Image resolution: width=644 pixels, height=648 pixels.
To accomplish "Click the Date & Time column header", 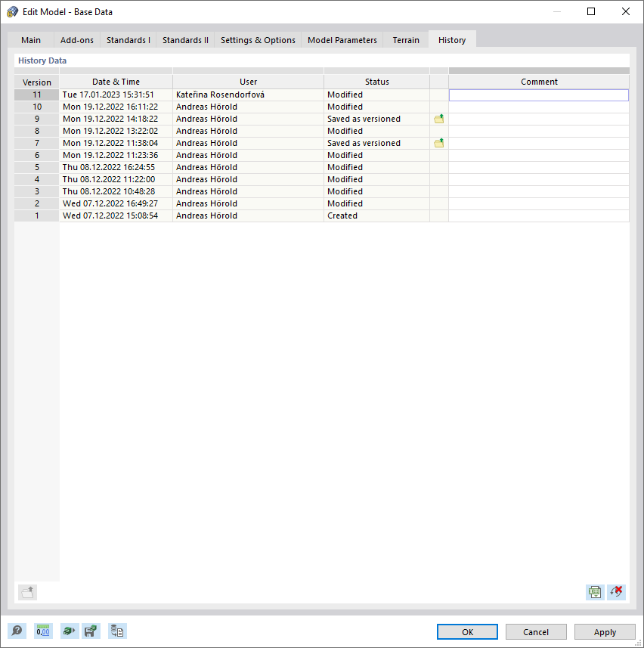I will [116, 82].
